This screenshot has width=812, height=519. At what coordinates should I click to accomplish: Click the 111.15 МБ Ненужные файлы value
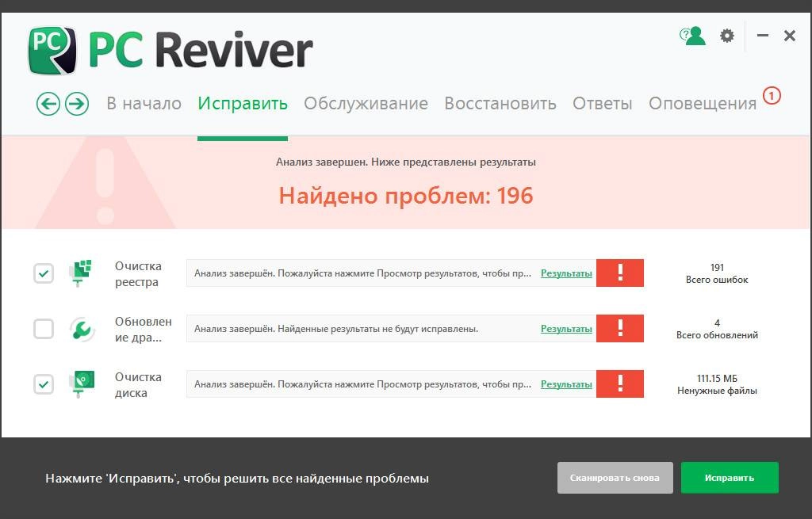coord(717,384)
